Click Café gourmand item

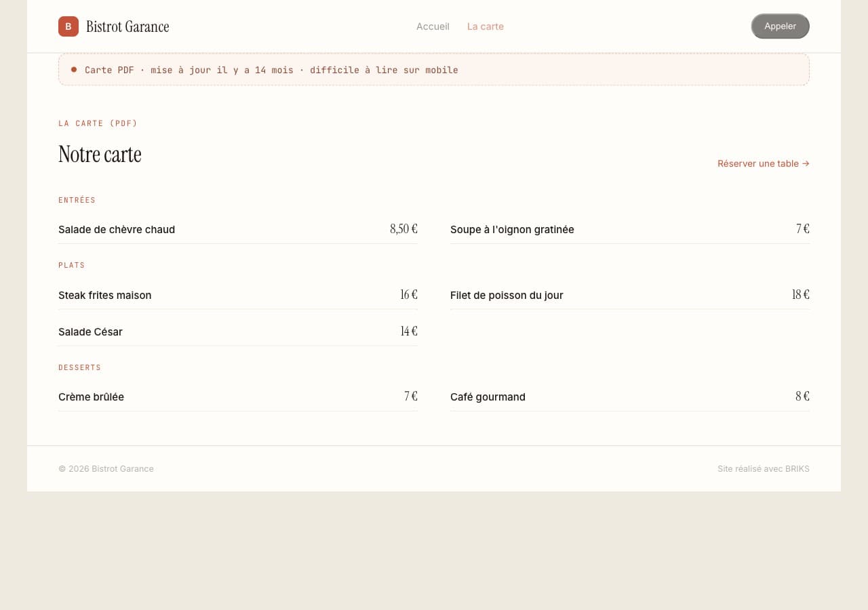tap(488, 397)
